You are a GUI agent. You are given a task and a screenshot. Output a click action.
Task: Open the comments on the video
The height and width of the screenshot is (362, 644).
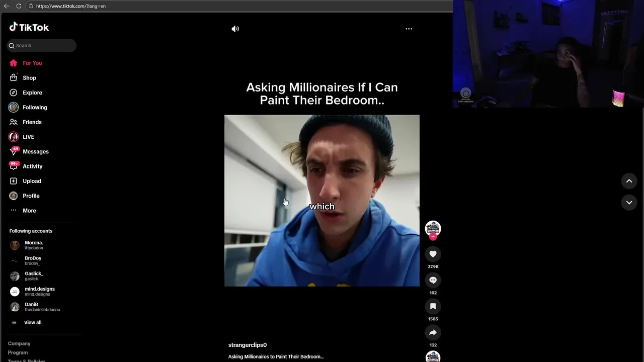click(x=433, y=280)
